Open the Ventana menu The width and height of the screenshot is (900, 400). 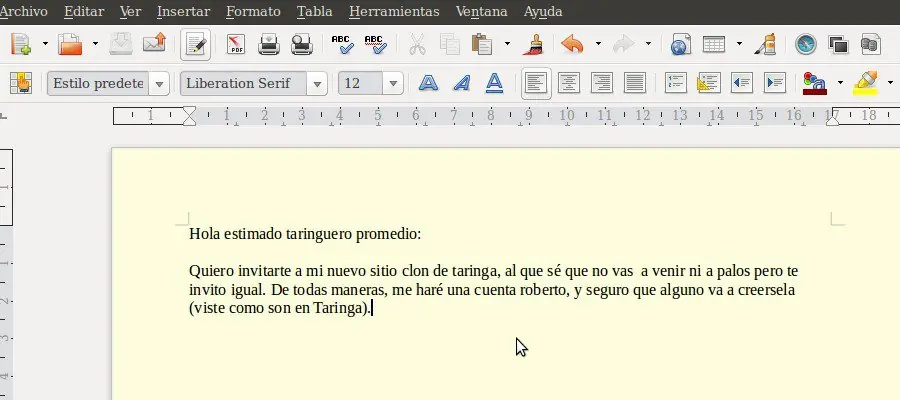[x=482, y=11]
